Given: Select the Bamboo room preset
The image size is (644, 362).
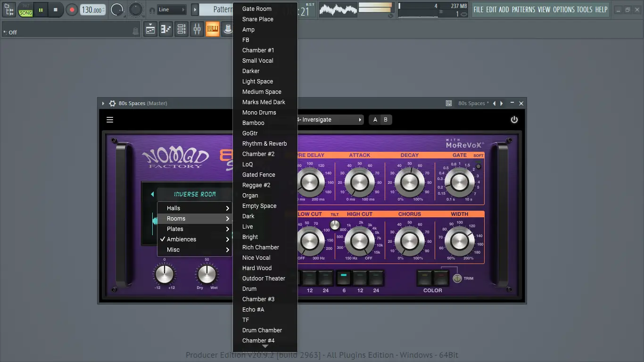Looking at the screenshot, I should coord(265,123).
